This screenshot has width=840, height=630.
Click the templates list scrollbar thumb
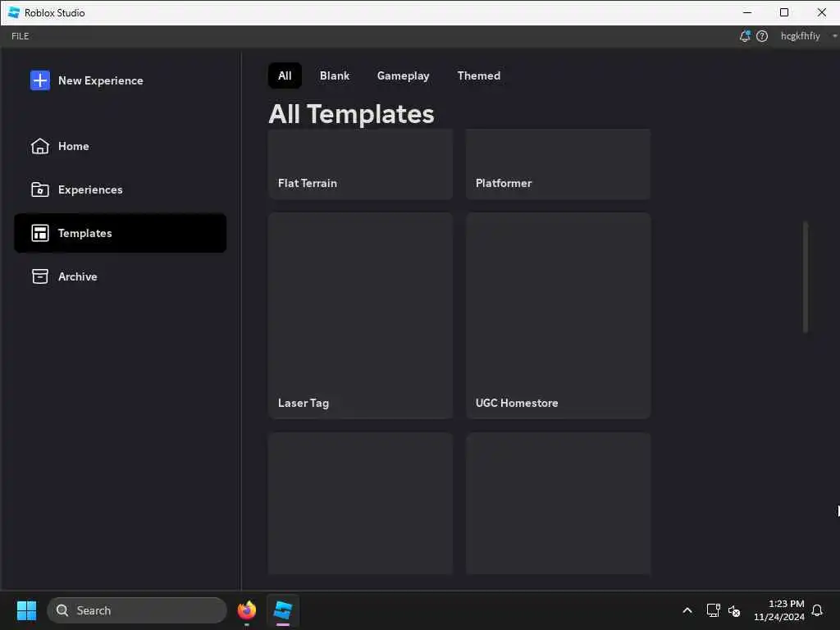coord(806,276)
